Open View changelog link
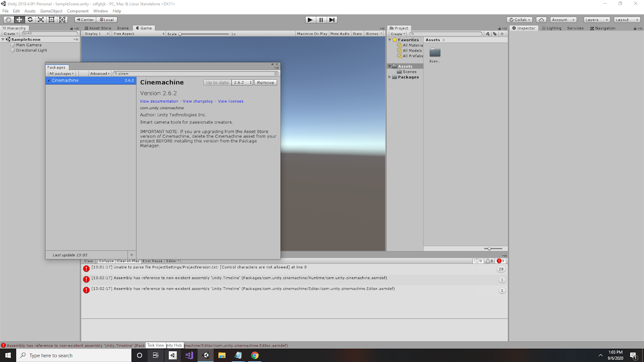 click(x=198, y=101)
